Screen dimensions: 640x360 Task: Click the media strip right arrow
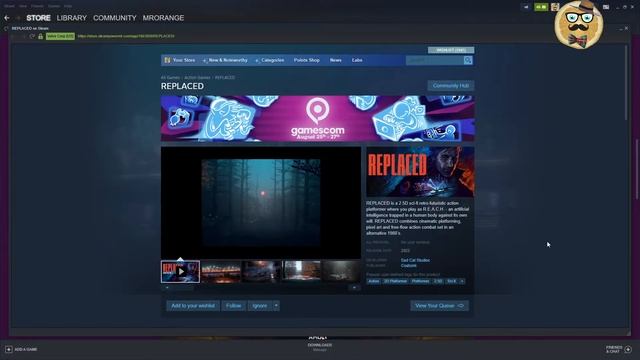pos(354,287)
